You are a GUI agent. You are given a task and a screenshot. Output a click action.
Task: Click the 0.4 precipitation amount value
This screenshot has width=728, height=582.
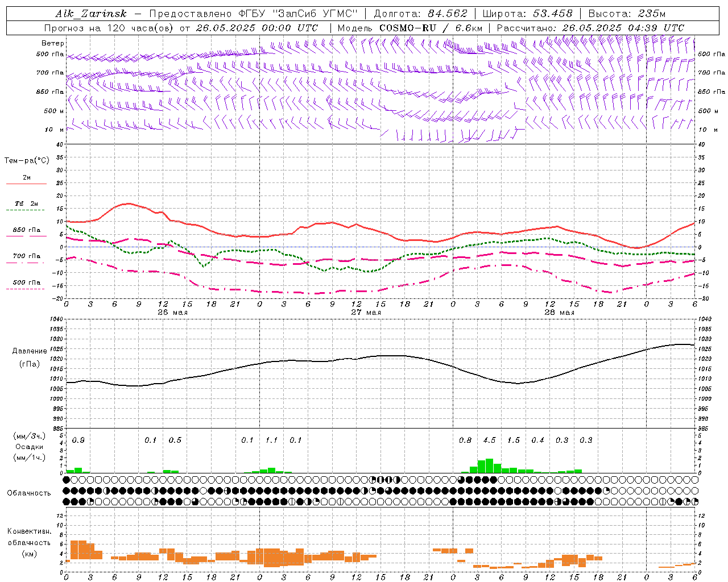[x=537, y=440]
